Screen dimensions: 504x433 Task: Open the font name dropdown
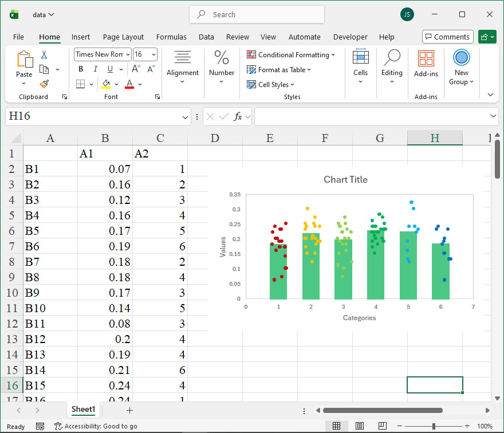point(128,54)
